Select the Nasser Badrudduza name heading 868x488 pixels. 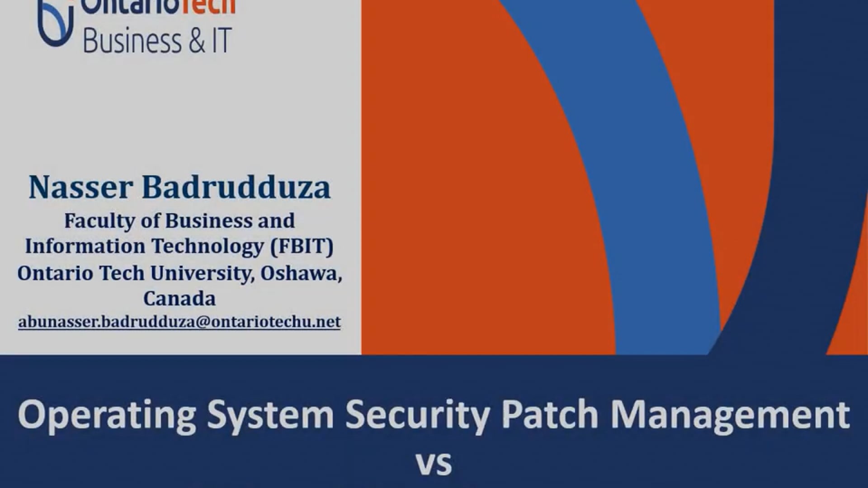pyautogui.click(x=179, y=186)
